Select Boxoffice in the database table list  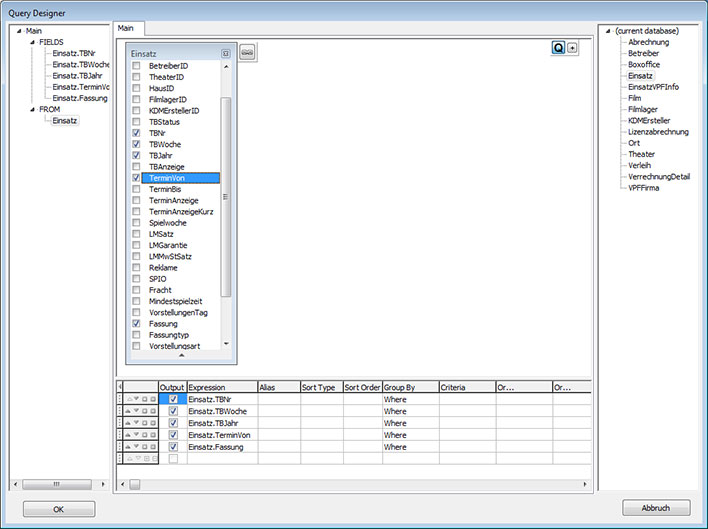[x=643, y=64]
